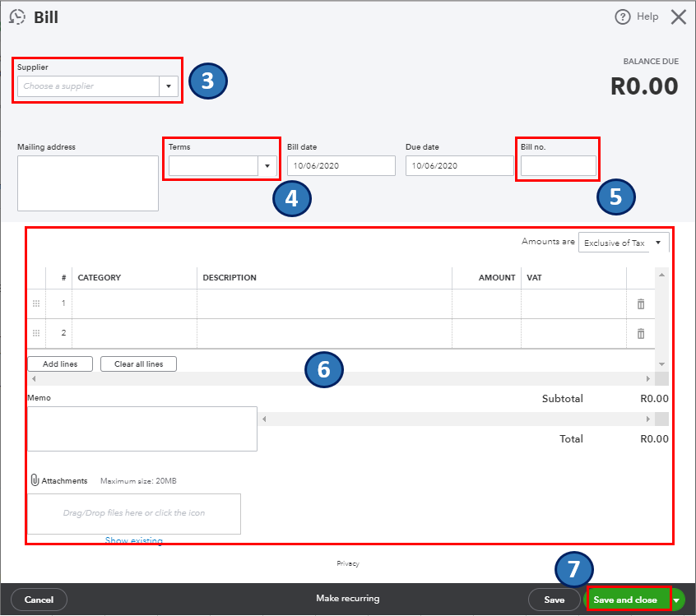696x616 pixels.
Task: Click the Help text link
Action: (x=647, y=16)
